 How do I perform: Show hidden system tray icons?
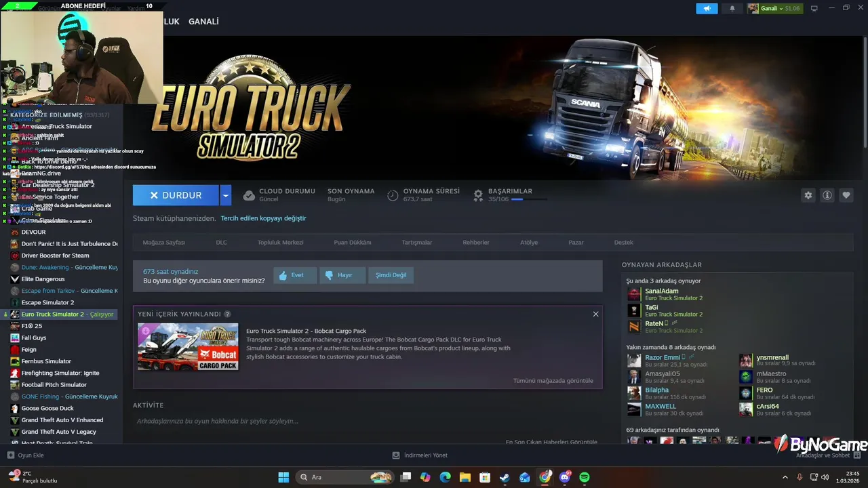tap(785, 477)
